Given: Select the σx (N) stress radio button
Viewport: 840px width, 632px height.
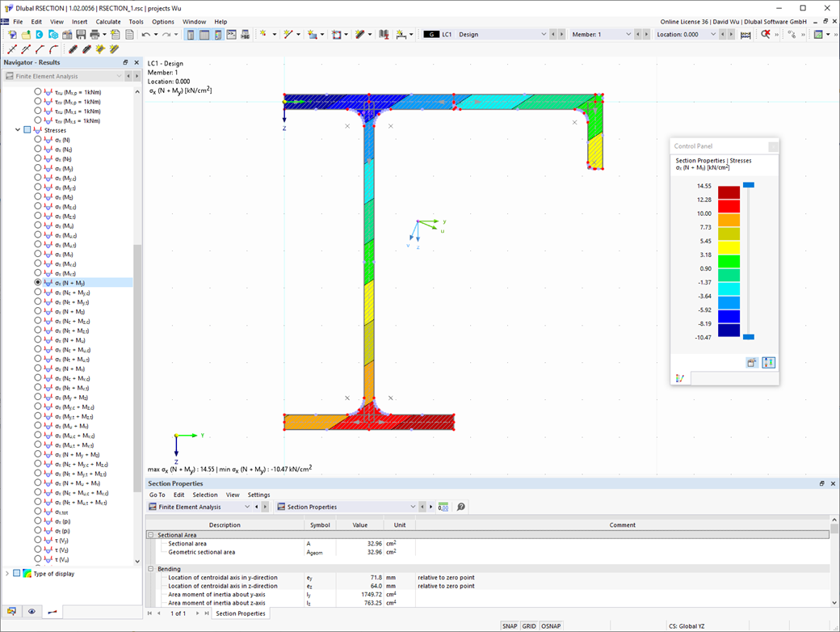Looking at the screenshot, I should (36, 140).
